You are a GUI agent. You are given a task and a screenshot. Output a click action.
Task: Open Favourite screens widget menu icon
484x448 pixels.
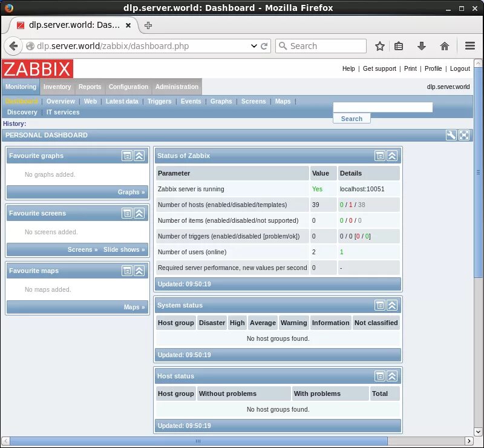click(127, 213)
